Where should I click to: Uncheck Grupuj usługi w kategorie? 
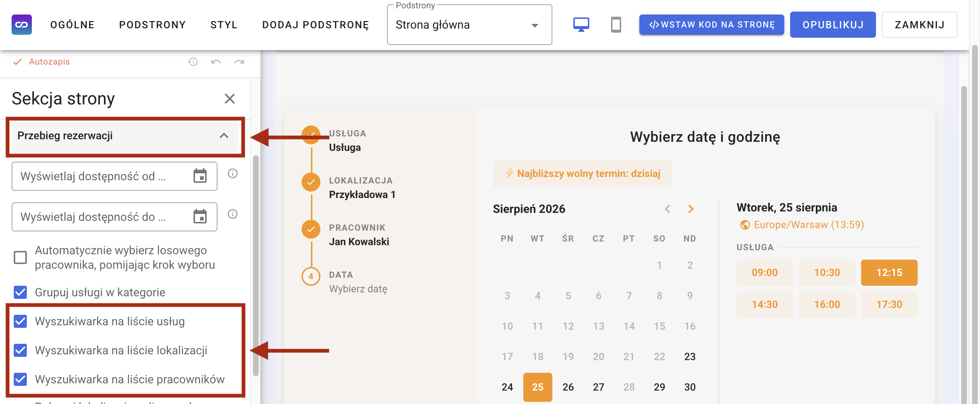tap(20, 292)
